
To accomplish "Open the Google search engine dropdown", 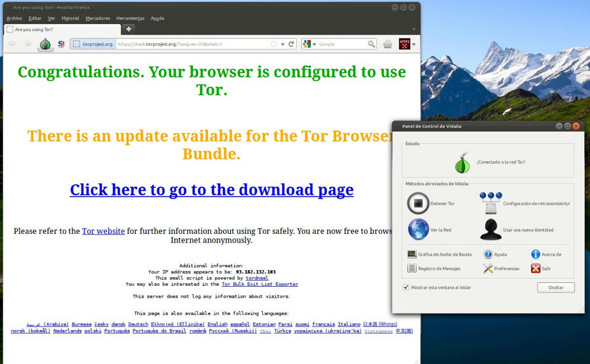I will pyautogui.click(x=309, y=44).
